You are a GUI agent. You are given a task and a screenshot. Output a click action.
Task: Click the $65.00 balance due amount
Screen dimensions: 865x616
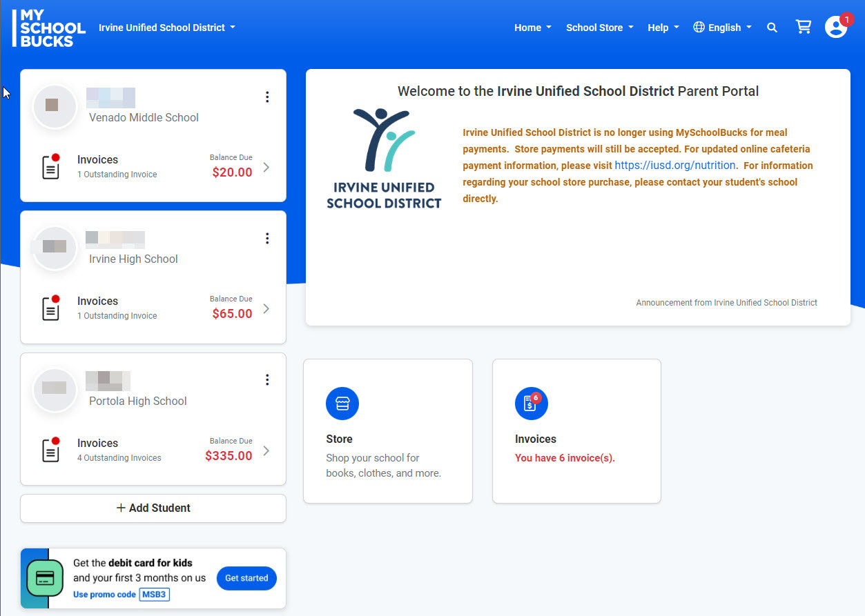[232, 314]
